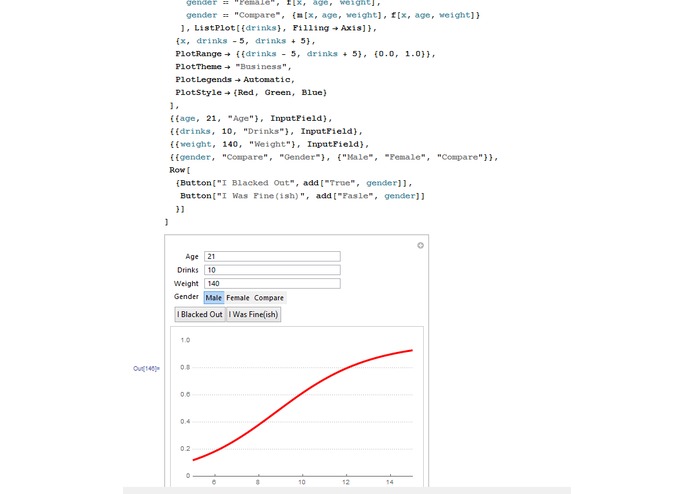Screen dimensions: 695x494
Task: Click the PlotLegends option in code
Action: tap(203, 79)
